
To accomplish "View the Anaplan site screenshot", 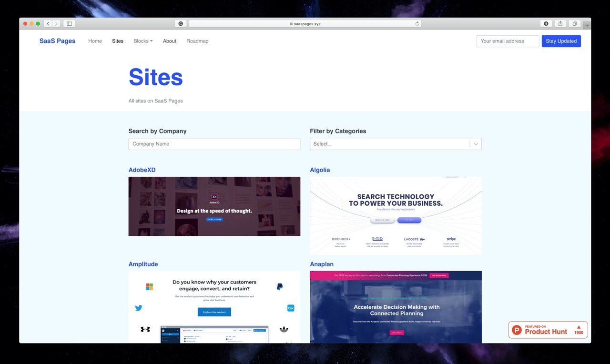I will pyautogui.click(x=396, y=307).
